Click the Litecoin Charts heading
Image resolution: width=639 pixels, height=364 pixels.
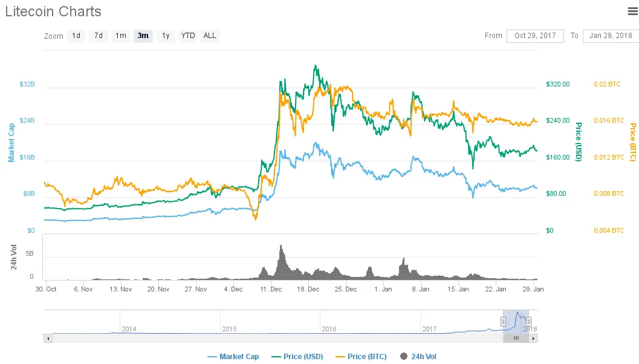53,11
